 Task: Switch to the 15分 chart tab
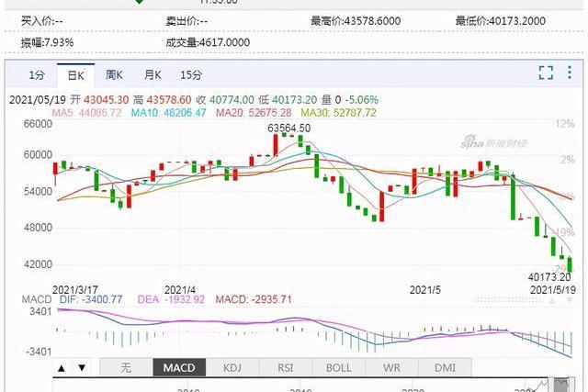click(x=191, y=74)
